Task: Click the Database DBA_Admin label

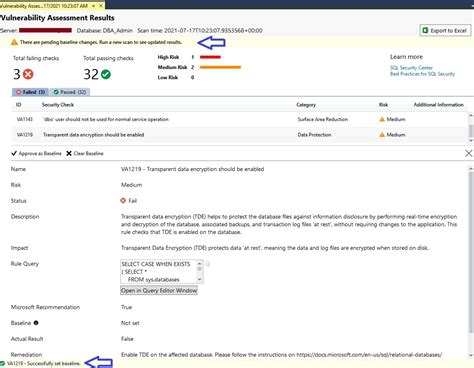Action: click(x=105, y=30)
